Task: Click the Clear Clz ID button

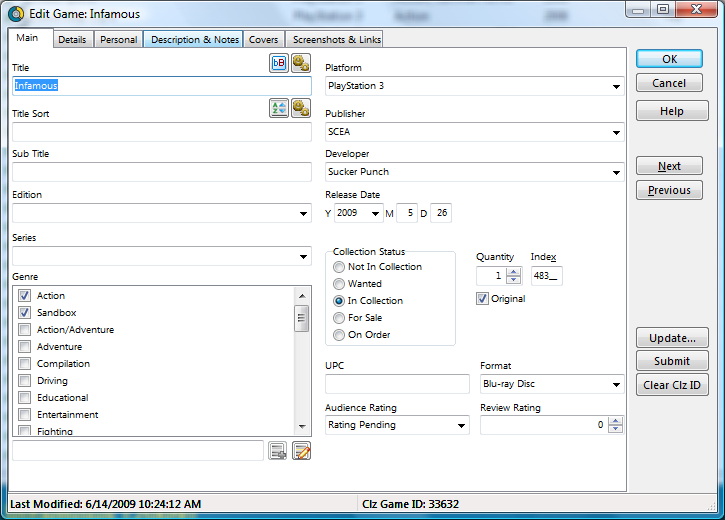Action: point(672,385)
